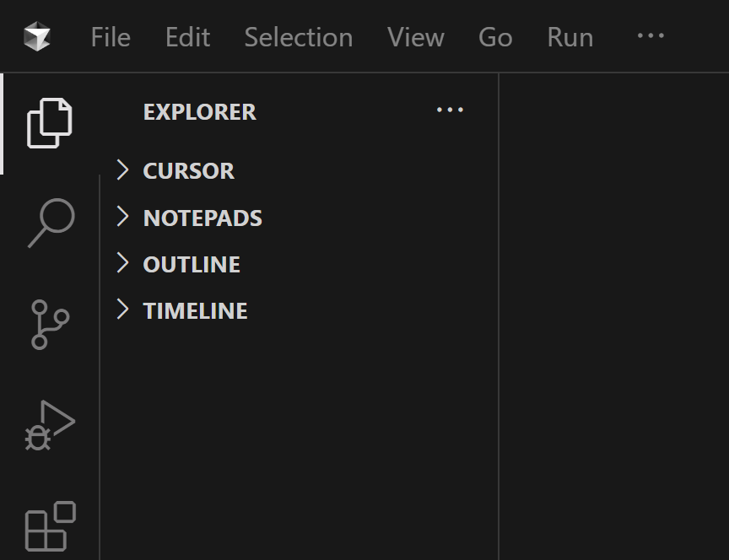Open the Edit menu
Image resolution: width=729 pixels, height=560 pixels.
click(x=187, y=37)
